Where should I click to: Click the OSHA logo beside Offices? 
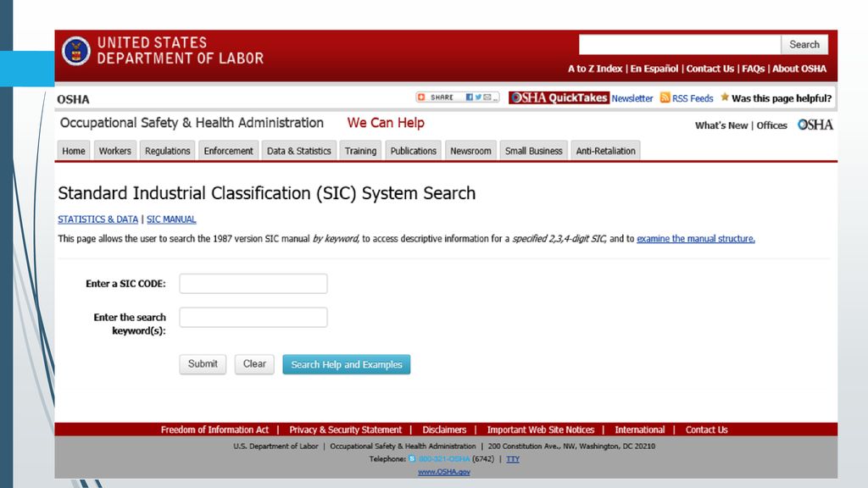pos(815,125)
